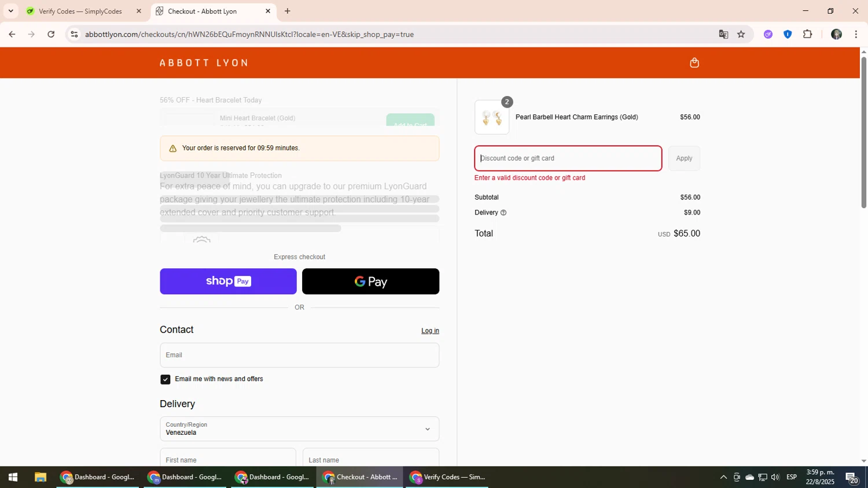
Task: Open the Extensions puzzle icon
Action: click(x=808, y=34)
